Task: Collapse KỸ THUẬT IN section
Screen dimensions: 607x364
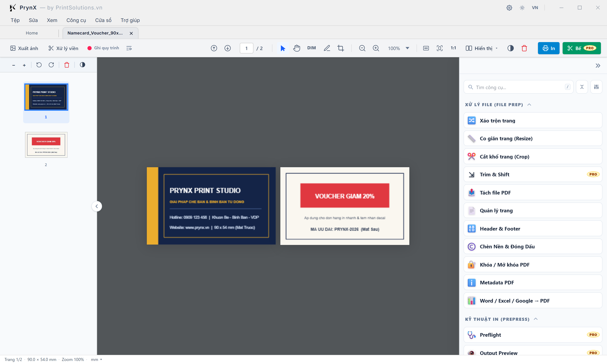Action: [536, 319]
